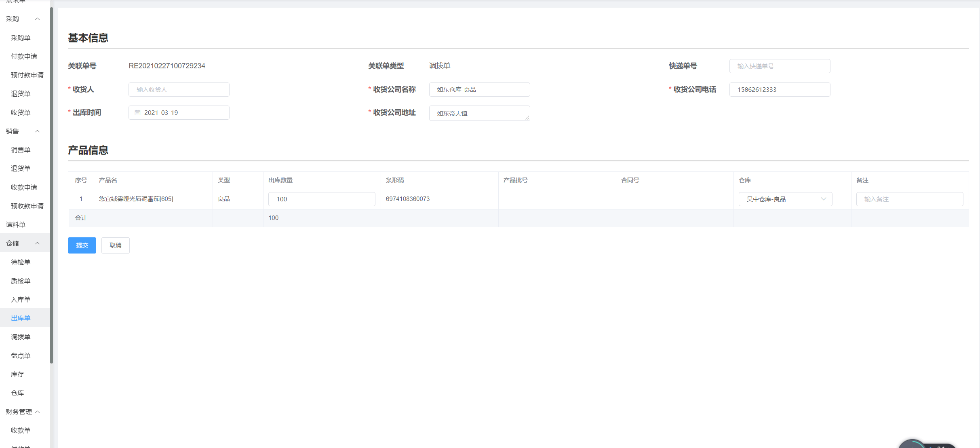Open 调拨单 in the sidebar

tap(21, 337)
